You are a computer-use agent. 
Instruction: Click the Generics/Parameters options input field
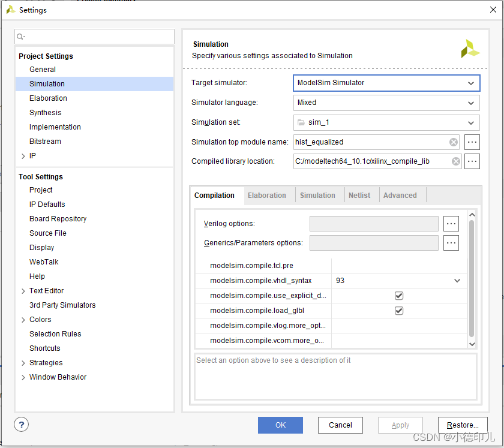coord(374,243)
